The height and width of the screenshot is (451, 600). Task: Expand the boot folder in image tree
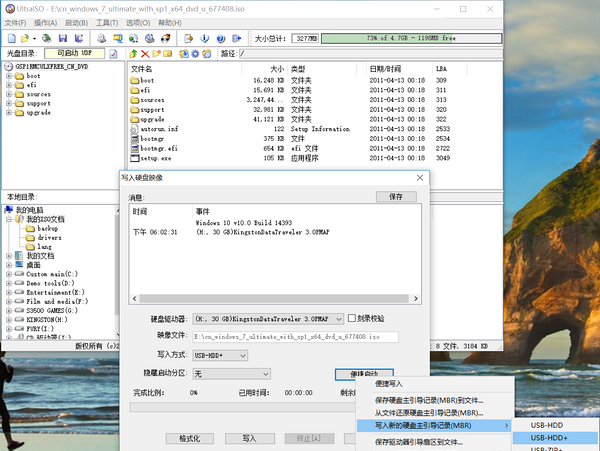(9, 76)
